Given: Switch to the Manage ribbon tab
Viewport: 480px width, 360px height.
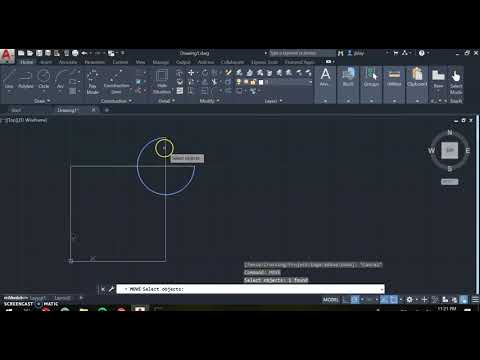Looking at the screenshot, I should tap(161, 62).
